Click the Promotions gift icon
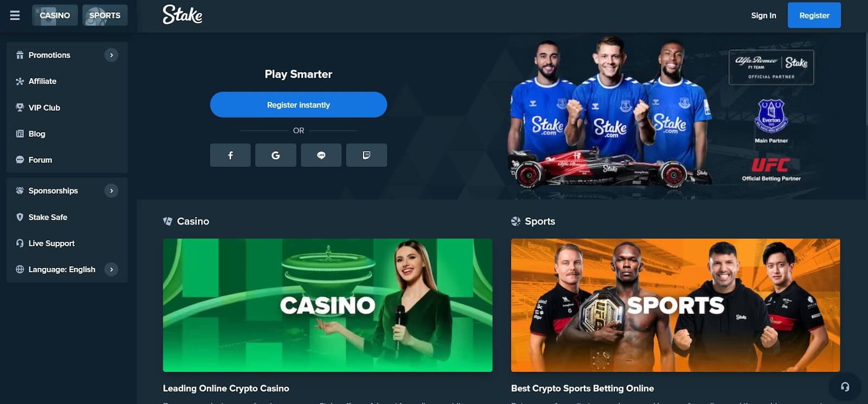This screenshot has width=868, height=404. [20, 55]
